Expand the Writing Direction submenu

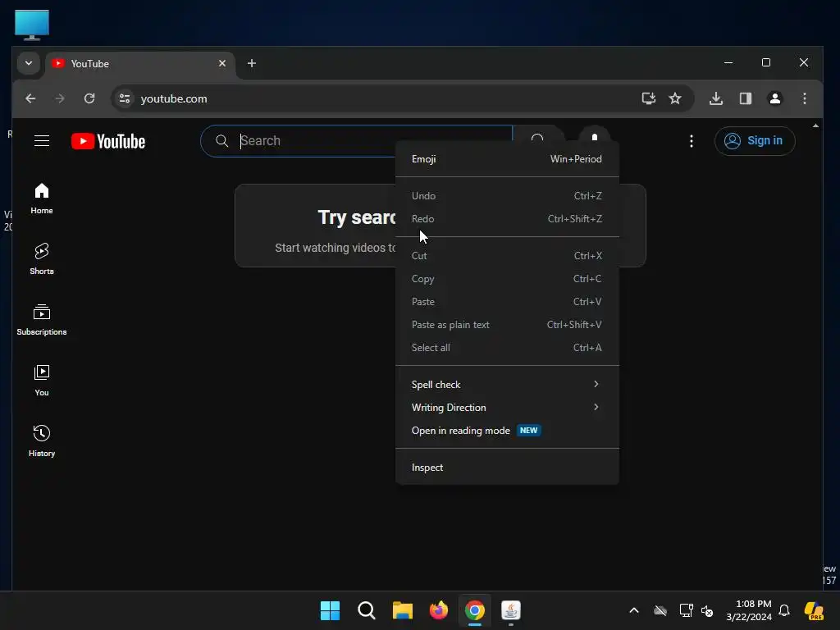pos(507,408)
